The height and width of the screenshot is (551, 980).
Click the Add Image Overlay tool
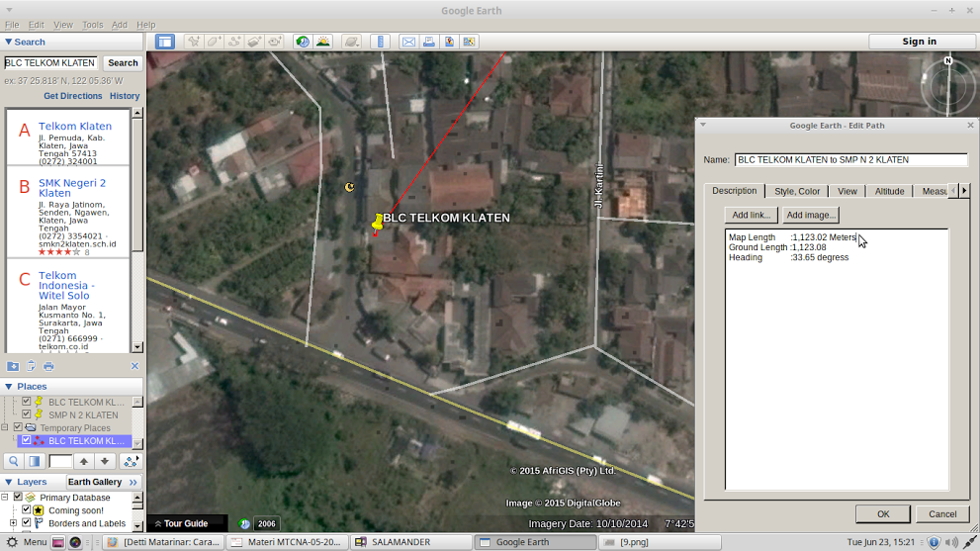click(254, 42)
